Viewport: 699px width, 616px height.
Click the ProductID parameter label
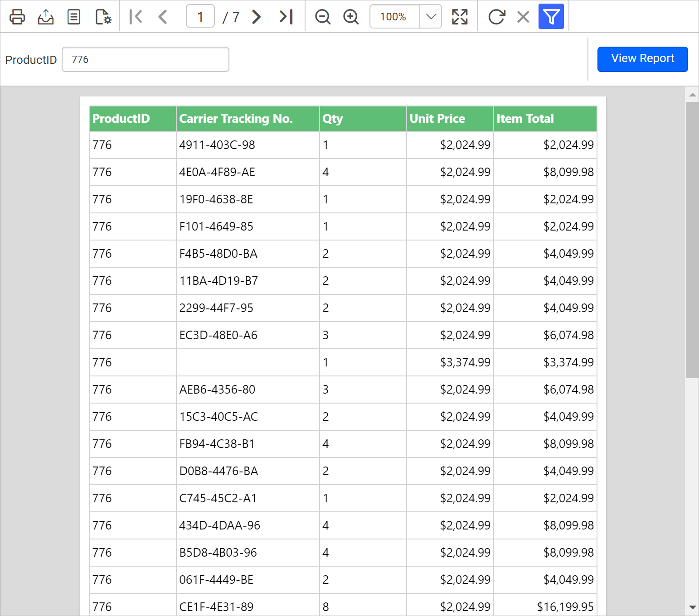pos(31,60)
